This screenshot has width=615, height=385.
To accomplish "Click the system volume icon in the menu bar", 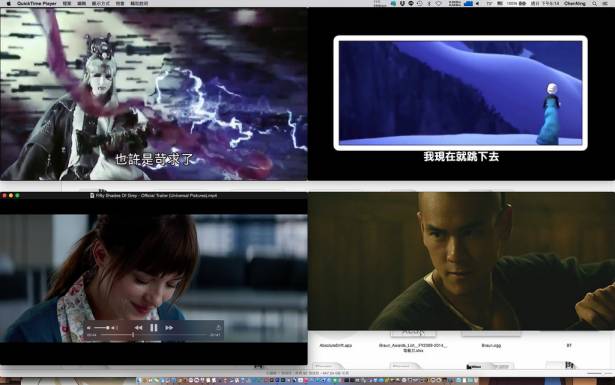I will coord(478,3).
